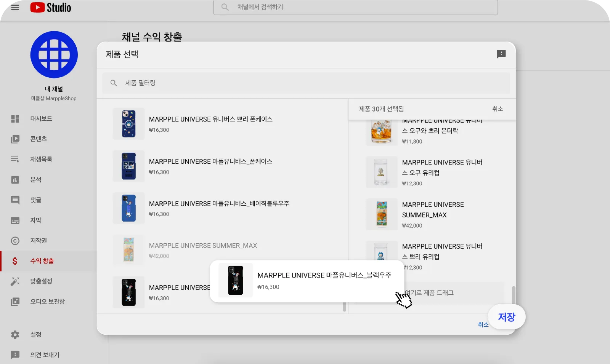Click the 저작권 copyright icon

15,241
